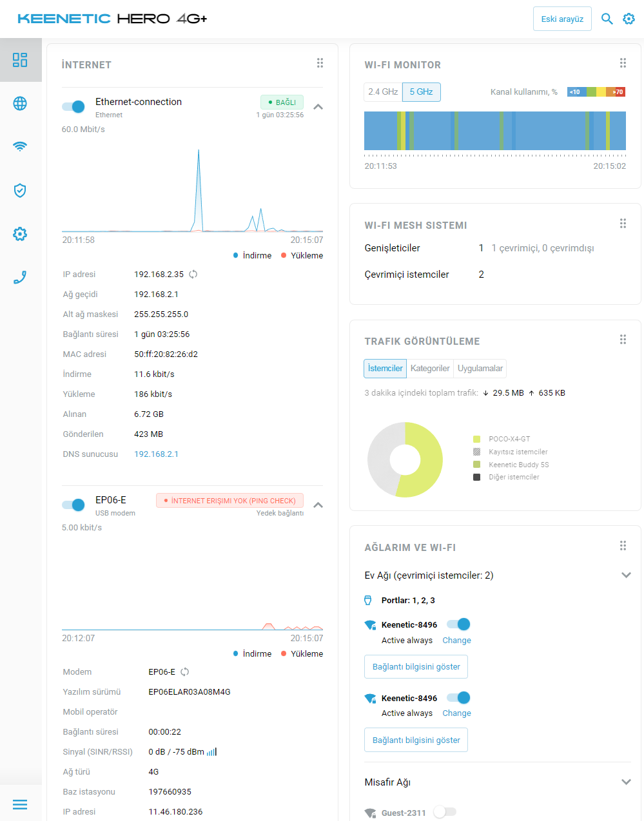Toggle the EP06-E USB modem switch

coord(73,505)
